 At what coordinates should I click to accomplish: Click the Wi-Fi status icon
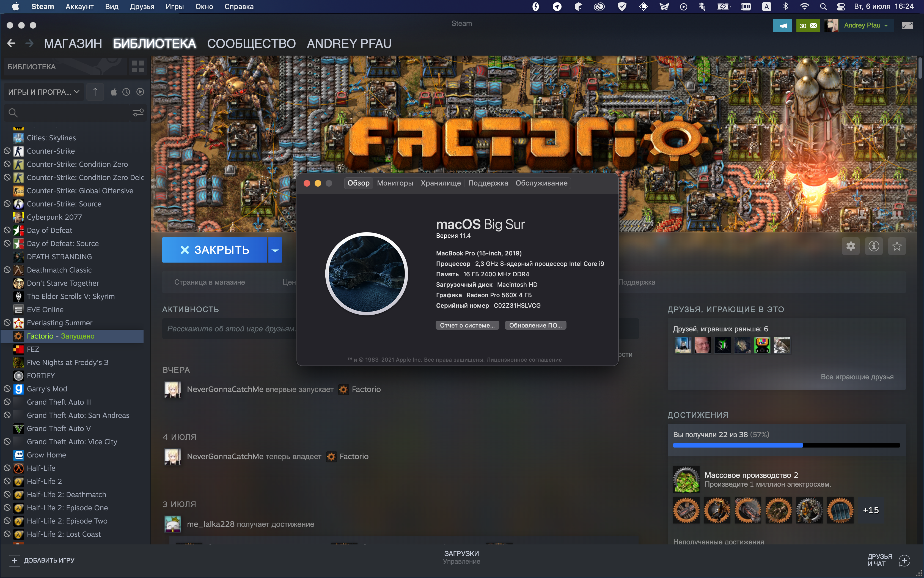pos(804,7)
